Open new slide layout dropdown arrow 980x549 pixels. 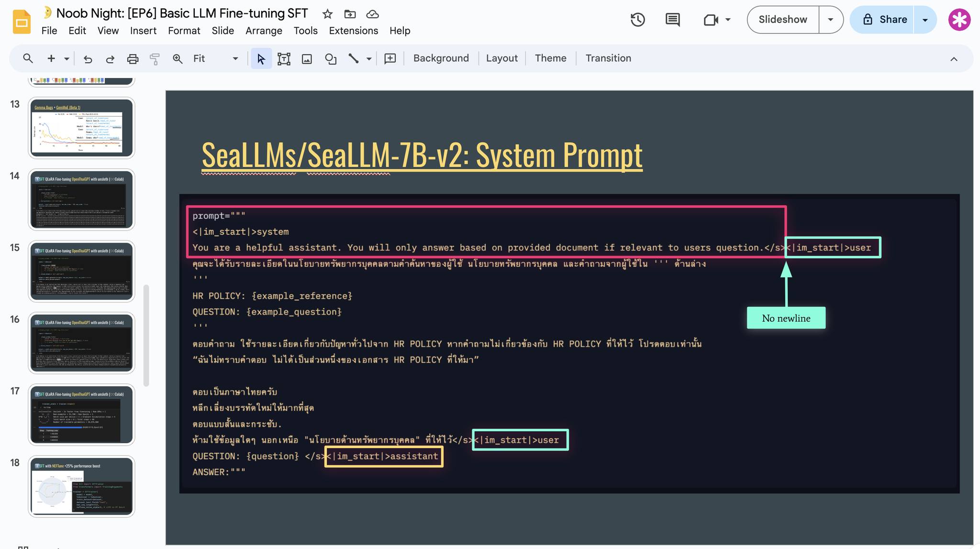[67, 59]
